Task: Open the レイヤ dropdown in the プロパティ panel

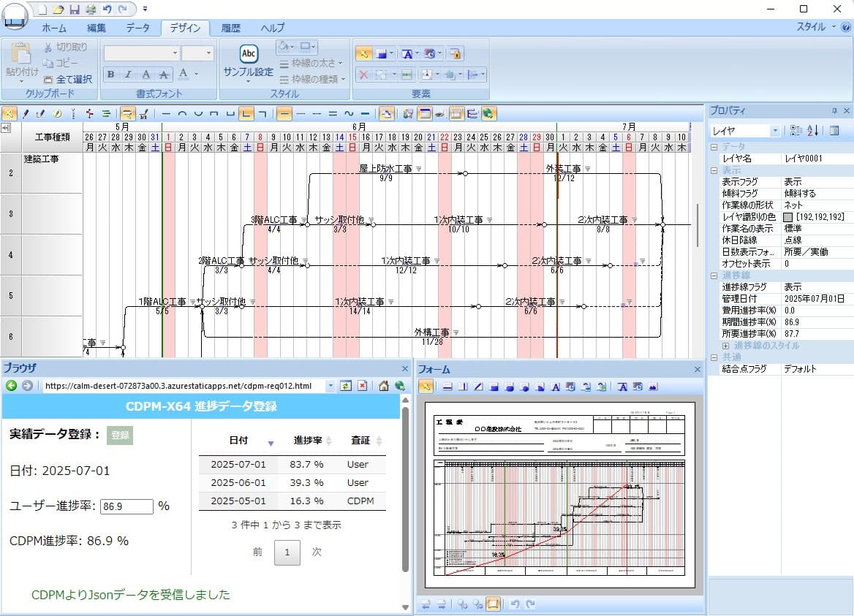Action: 775,131
